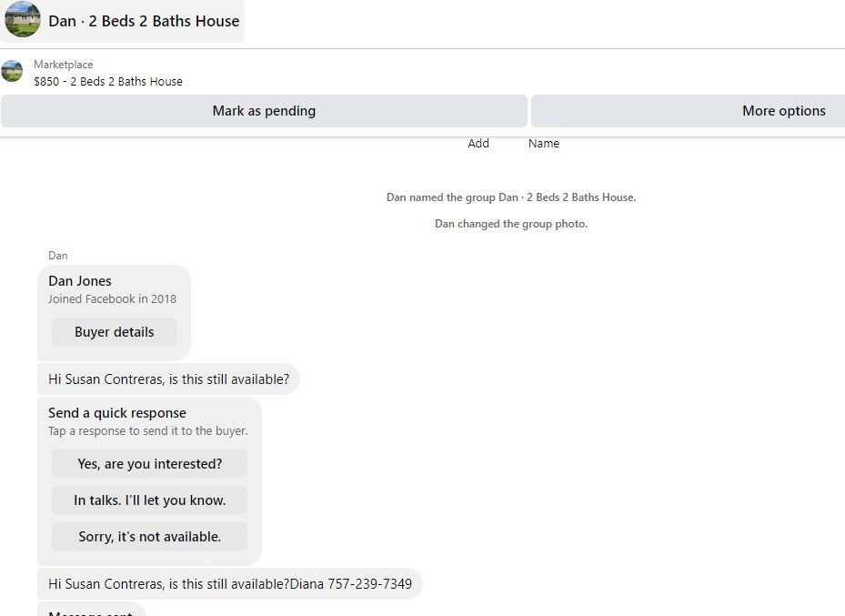This screenshot has height=616, width=845.
Task: Click the Marketplace label
Action: 63,65
